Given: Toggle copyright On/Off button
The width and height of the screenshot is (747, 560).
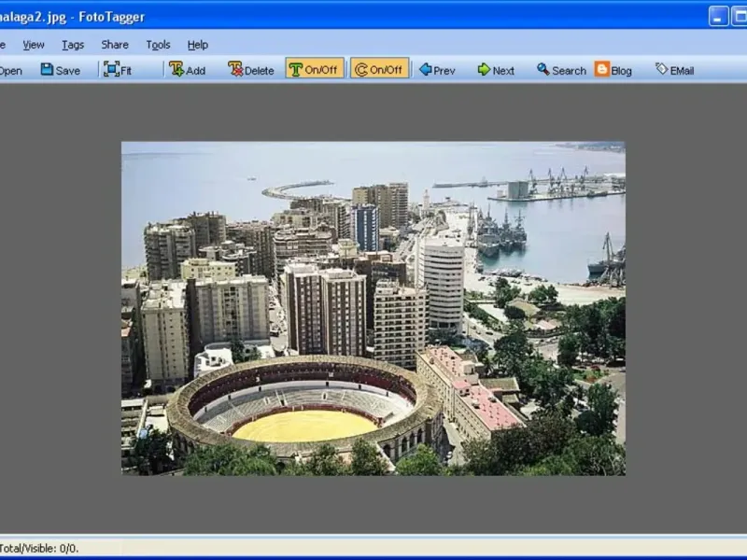Looking at the screenshot, I should (380, 69).
